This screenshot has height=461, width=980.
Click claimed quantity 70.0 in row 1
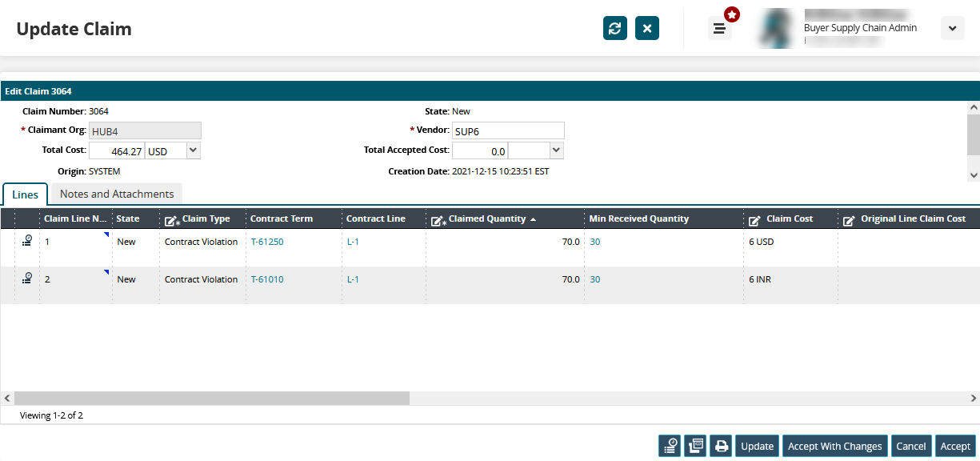(570, 242)
